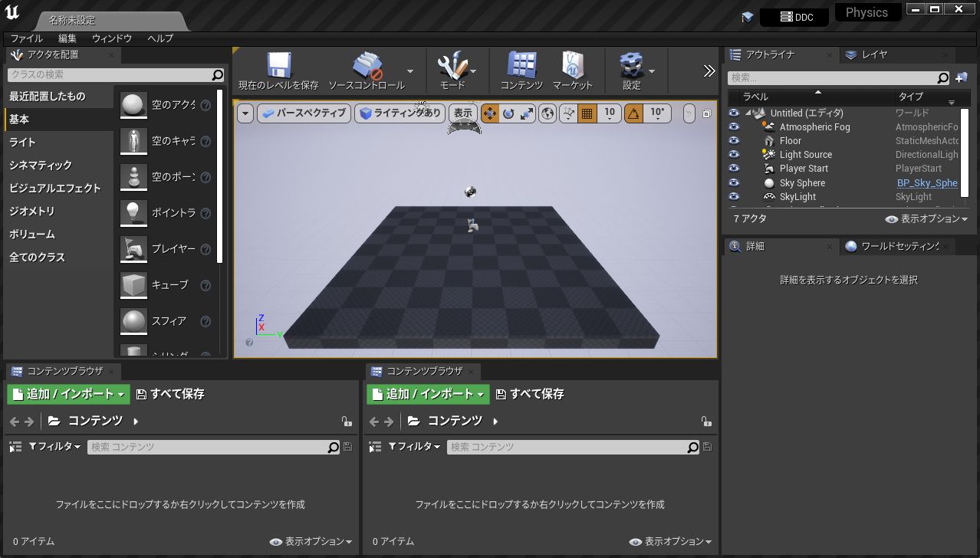The height and width of the screenshot is (558, 980).
Task: Hide the Sky Sphere actor in the outliner
Action: (734, 182)
